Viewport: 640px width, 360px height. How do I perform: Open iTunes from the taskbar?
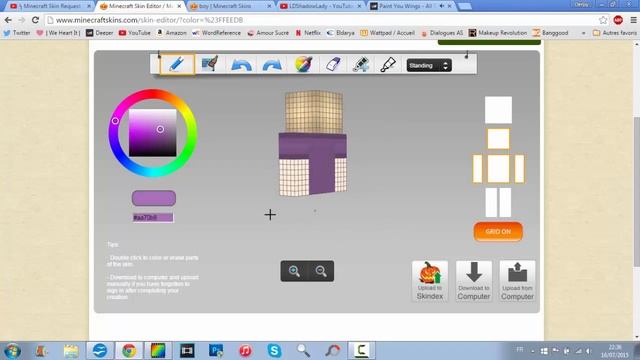245,351
